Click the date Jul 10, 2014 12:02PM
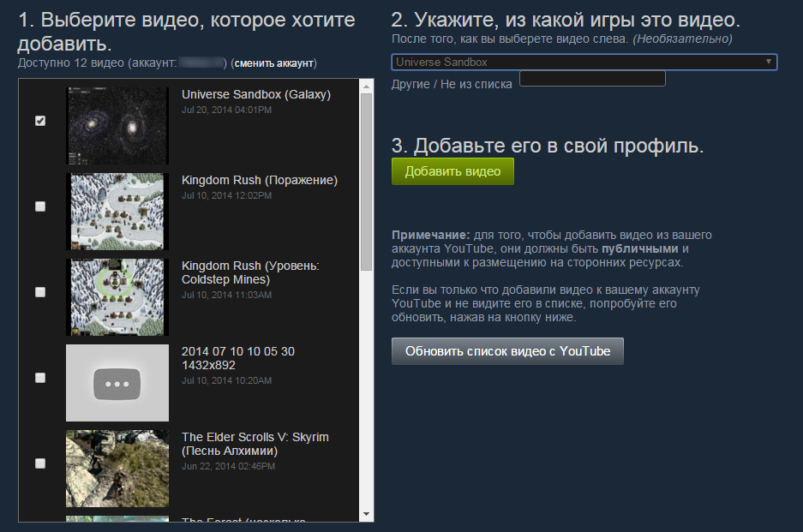 [x=227, y=195]
